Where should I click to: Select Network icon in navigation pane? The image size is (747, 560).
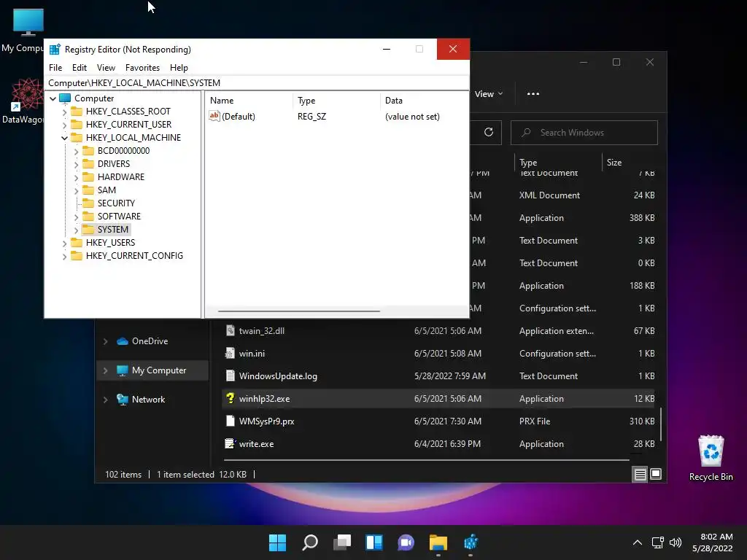[123, 399]
